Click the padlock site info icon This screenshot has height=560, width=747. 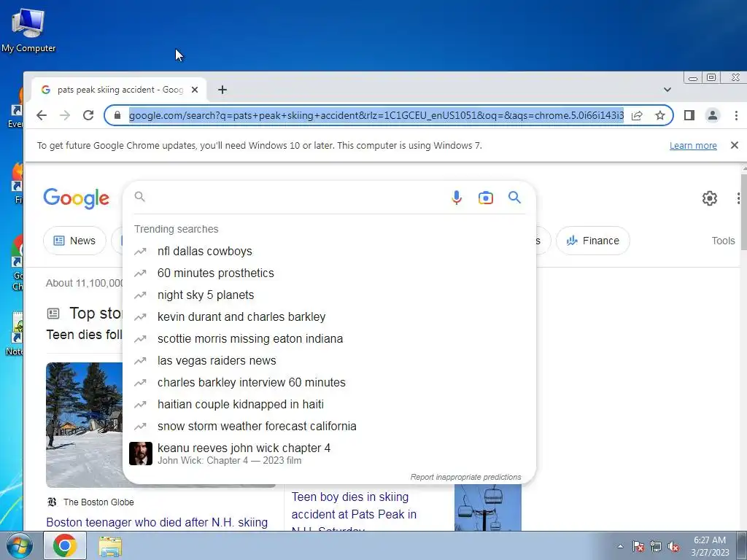[117, 115]
